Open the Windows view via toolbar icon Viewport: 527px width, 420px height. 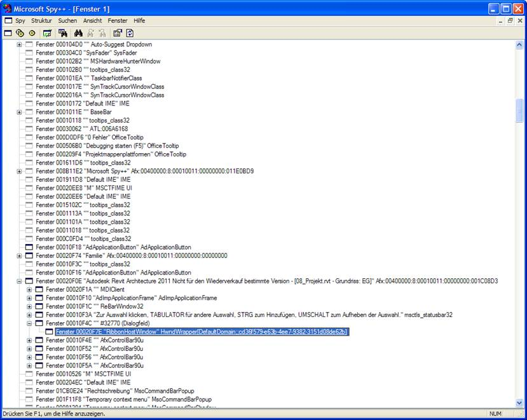coord(8,32)
